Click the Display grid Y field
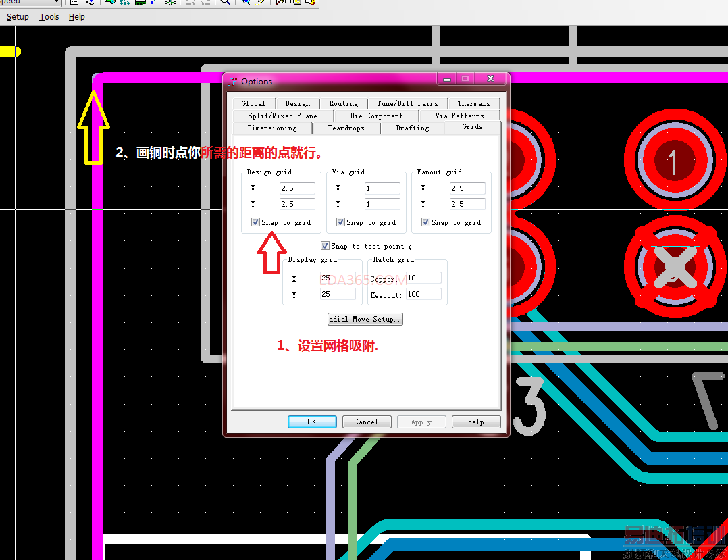728x560 pixels. [x=338, y=294]
